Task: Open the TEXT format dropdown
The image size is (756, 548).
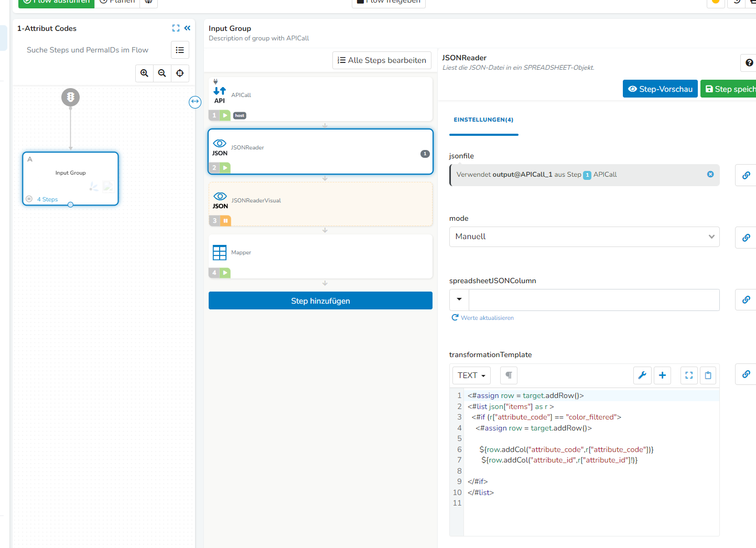Action: [x=471, y=375]
